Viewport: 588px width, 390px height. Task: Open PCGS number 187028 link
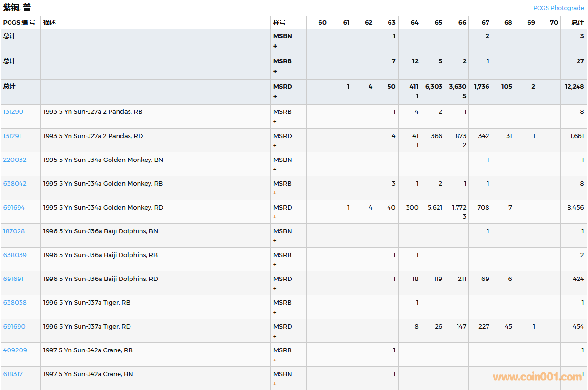[14, 231]
